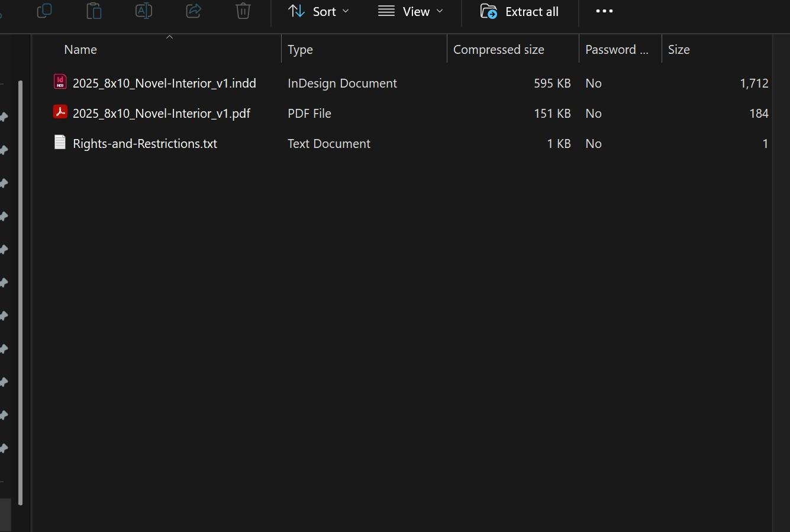Screen dimensions: 790x532
Task: Click the Copy icon in the toolbar
Action: point(44,11)
